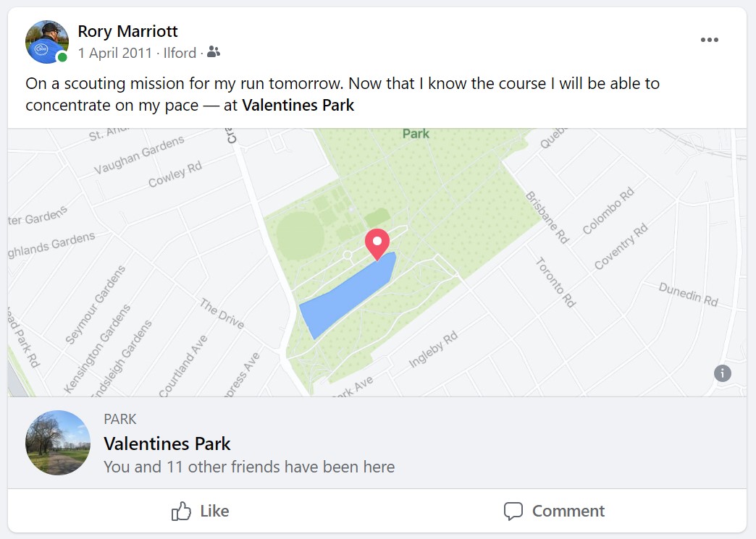Click the Comment speech bubble icon
Image resolution: width=756 pixels, height=539 pixels.
coord(513,512)
